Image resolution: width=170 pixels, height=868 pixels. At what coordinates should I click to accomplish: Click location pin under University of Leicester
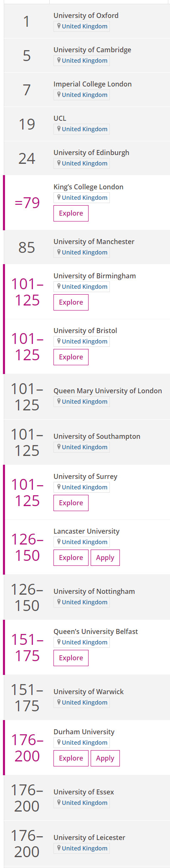pos(59,848)
